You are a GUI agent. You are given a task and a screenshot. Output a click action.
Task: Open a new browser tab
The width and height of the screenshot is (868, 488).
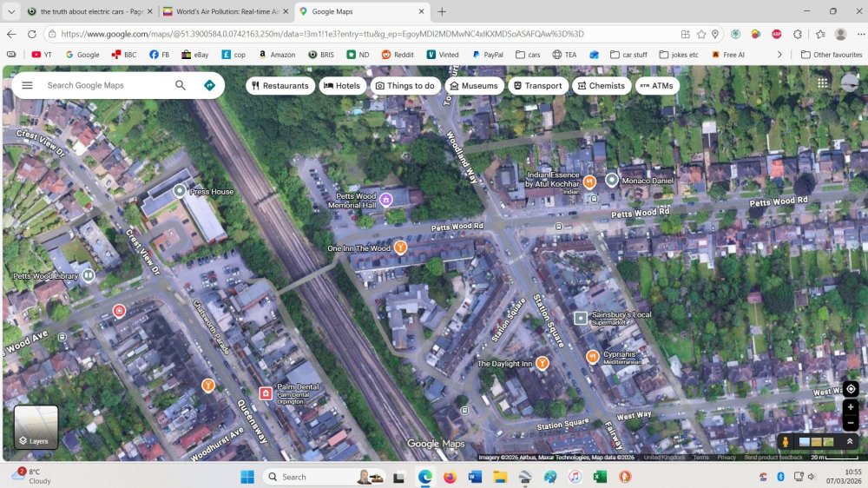[x=442, y=11]
